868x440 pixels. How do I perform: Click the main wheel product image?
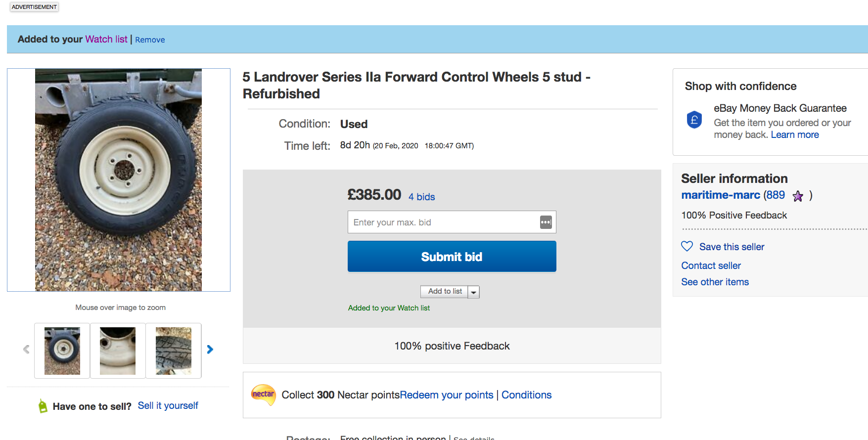coord(119,180)
